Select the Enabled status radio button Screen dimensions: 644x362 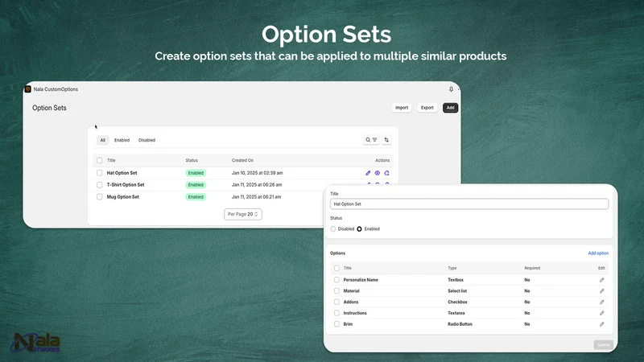359,229
